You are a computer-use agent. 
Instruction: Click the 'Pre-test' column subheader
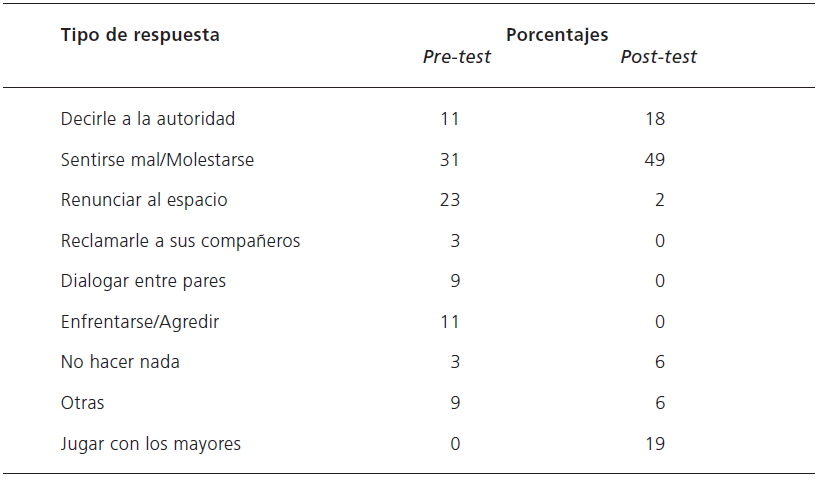coord(457,57)
